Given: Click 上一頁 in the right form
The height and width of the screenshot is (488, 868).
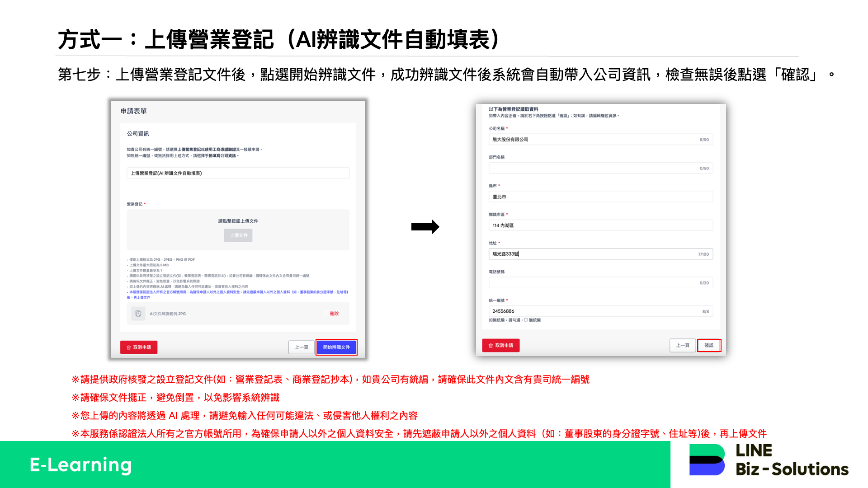Looking at the screenshot, I should pyautogui.click(x=683, y=345).
